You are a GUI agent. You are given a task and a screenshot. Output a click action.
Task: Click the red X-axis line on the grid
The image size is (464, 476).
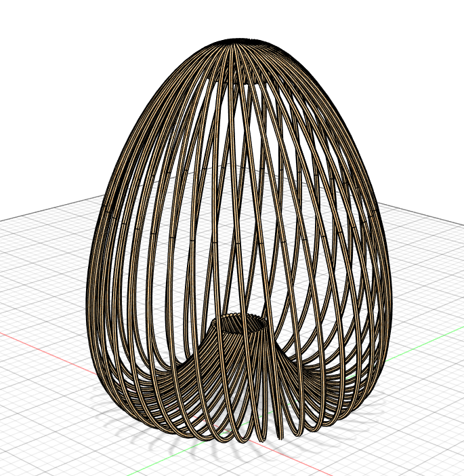point(41,349)
